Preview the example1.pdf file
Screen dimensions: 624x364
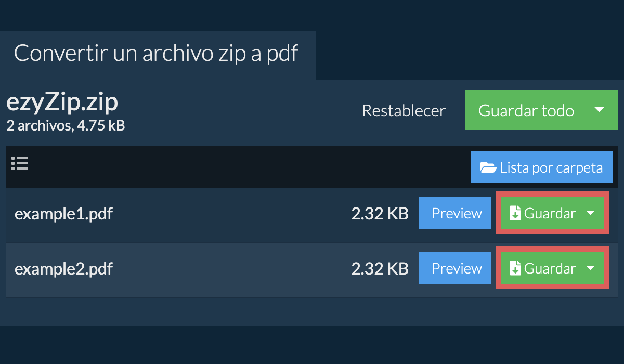(x=455, y=213)
